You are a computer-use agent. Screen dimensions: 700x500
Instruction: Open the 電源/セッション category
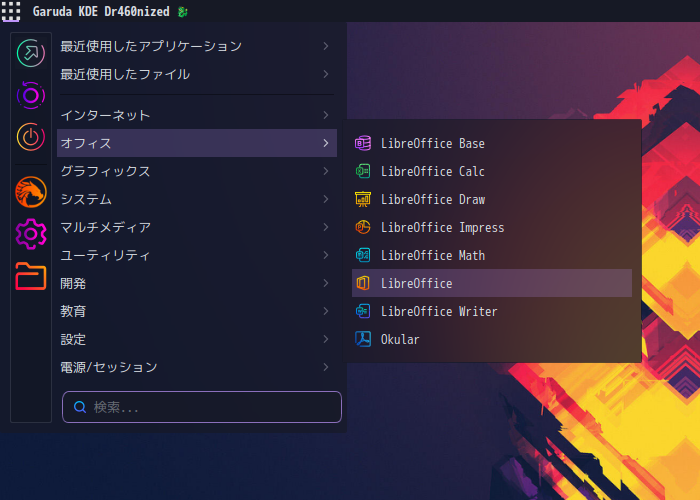tap(197, 367)
